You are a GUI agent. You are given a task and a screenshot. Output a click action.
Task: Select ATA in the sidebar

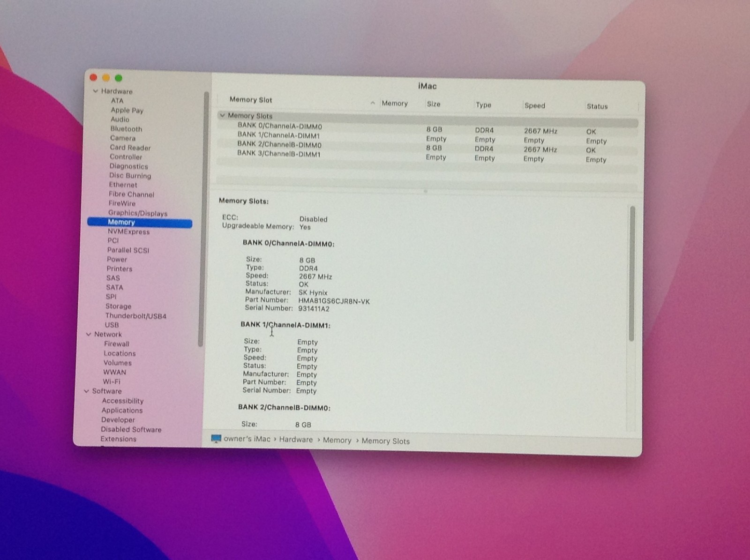[x=117, y=100]
